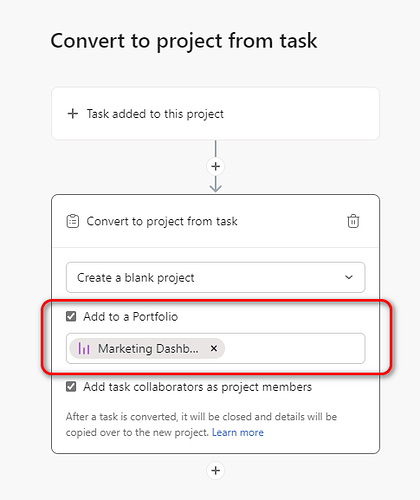The width and height of the screenshot is (420, 500).
Task: Click inside the portfolio selection input field
Action: 295,348
